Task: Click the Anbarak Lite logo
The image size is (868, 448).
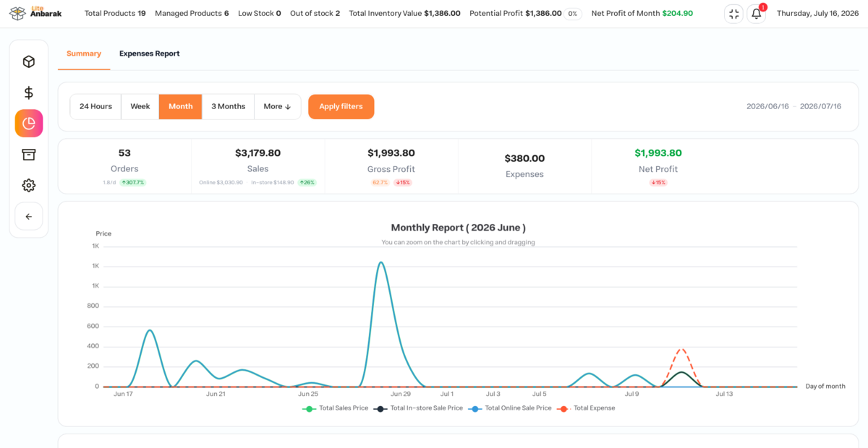Action: click(35, 13)
